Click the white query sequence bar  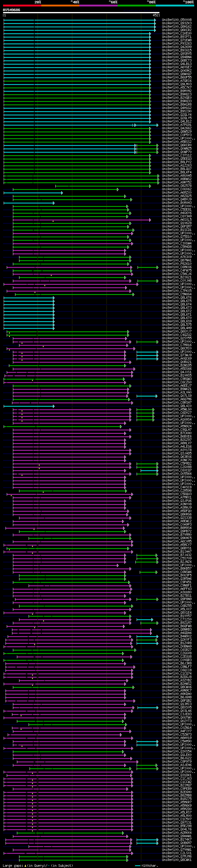(81, 13)
